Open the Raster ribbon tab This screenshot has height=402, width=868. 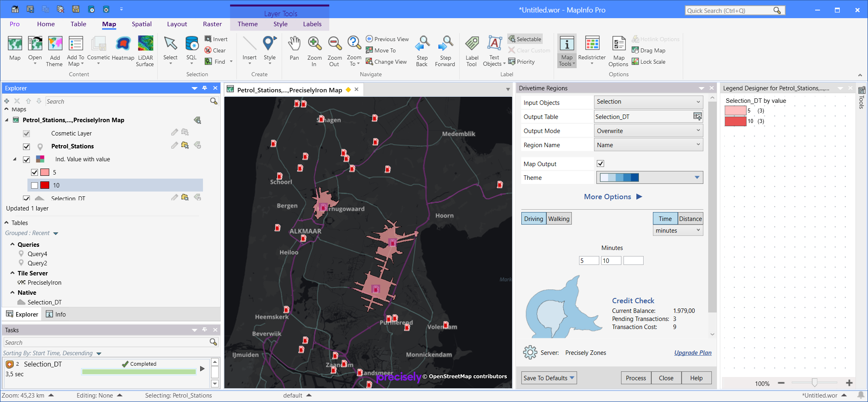pos(212,24)
